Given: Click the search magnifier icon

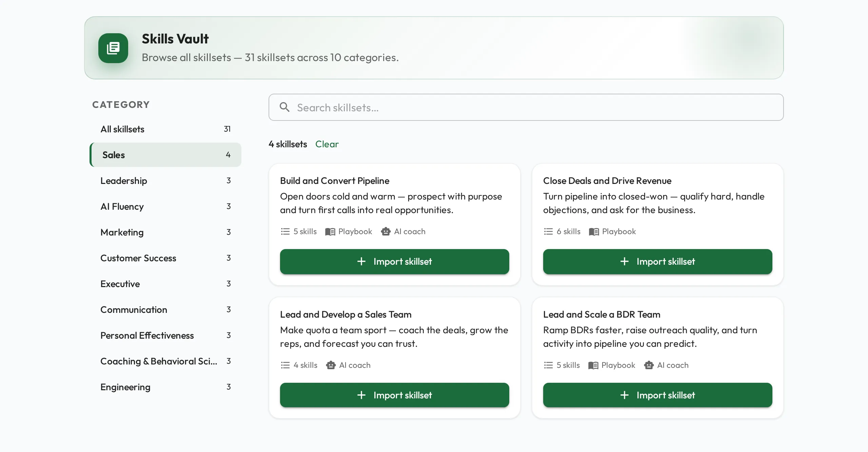Looking at the screenshot, I should [284, 107].
